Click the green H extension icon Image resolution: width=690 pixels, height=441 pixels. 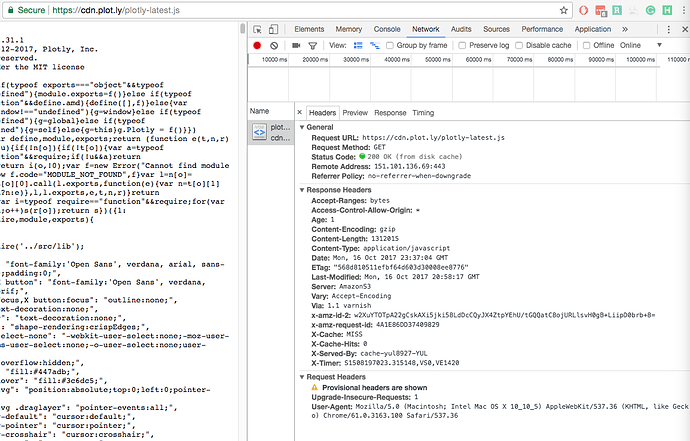pos(668,10)
